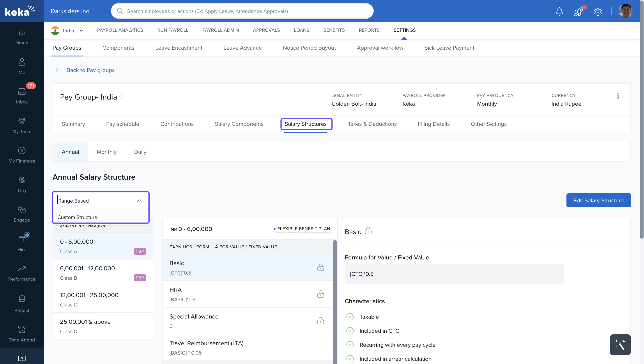The image size is (644, 364).
Task: Open the Taxes & Deductions tab
Action: [372, 124]
